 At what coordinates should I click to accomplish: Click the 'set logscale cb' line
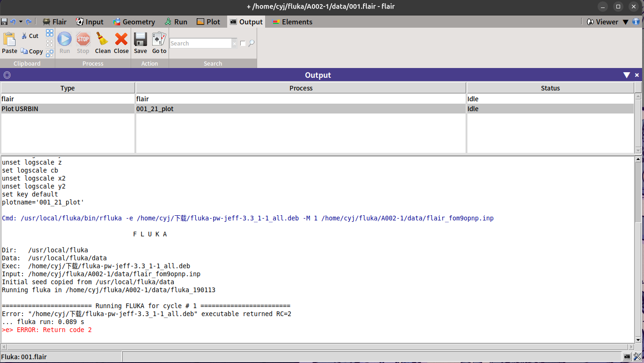(x=30, y=170)
